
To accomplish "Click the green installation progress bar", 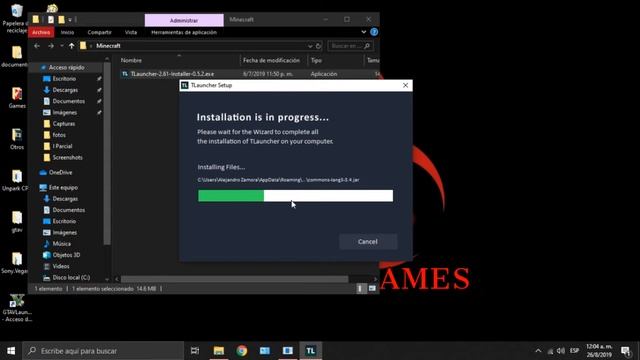I will 296,196.
